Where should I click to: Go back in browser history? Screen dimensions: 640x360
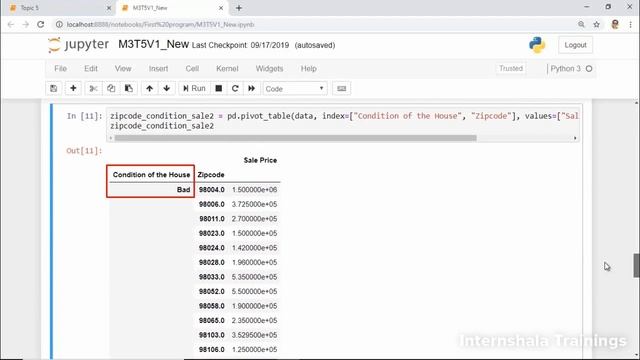click(x=11, y=24)
